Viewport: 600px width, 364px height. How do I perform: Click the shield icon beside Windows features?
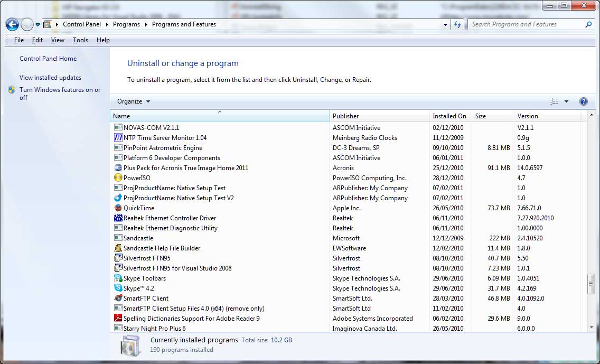coord(12,90)
